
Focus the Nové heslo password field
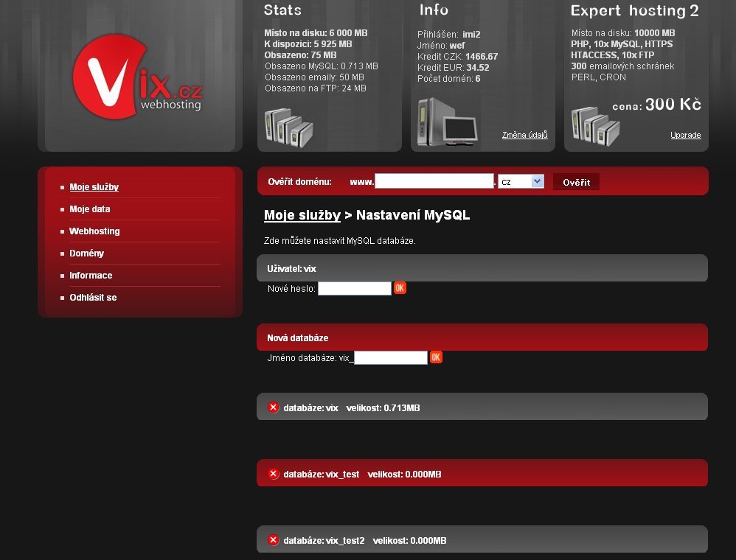click(x=354, y=288)
